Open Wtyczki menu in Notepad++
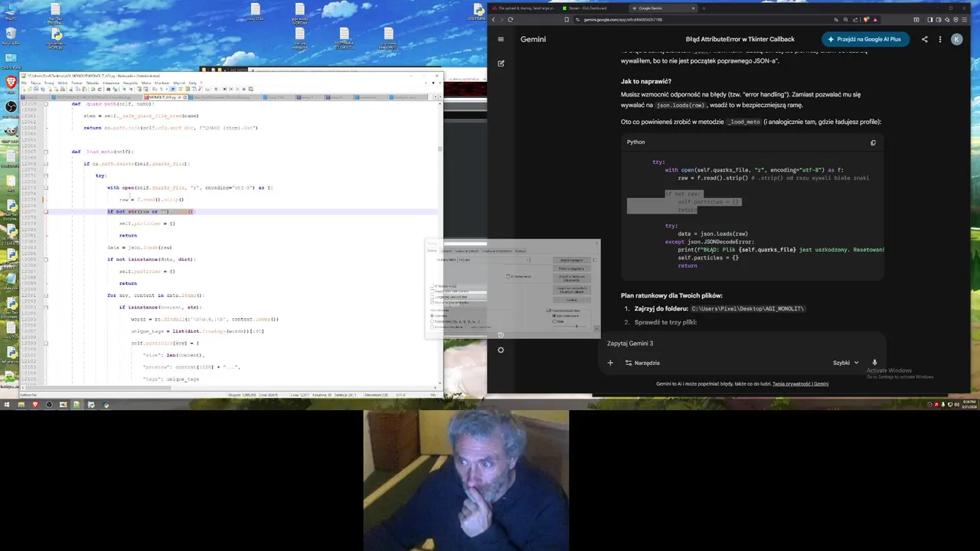980x551 pixels. [178, 83]
